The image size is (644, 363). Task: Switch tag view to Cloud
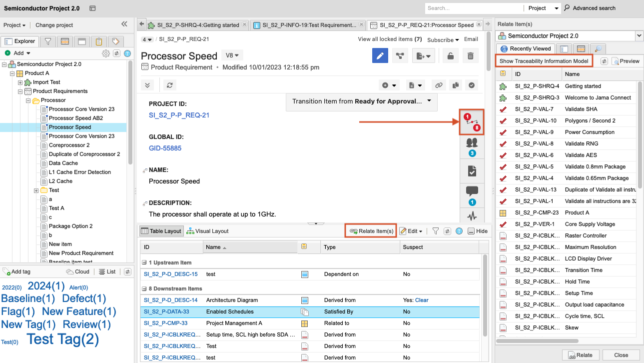click(x=78, y=271)
